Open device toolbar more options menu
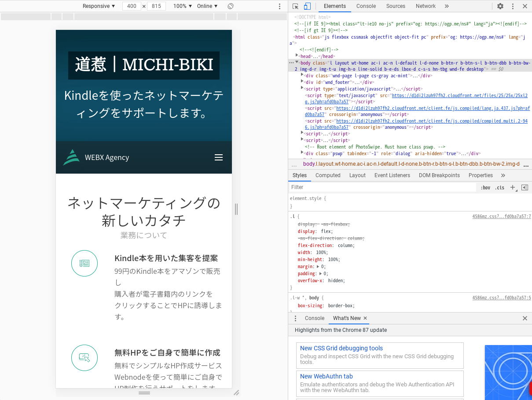 point(279,6)
